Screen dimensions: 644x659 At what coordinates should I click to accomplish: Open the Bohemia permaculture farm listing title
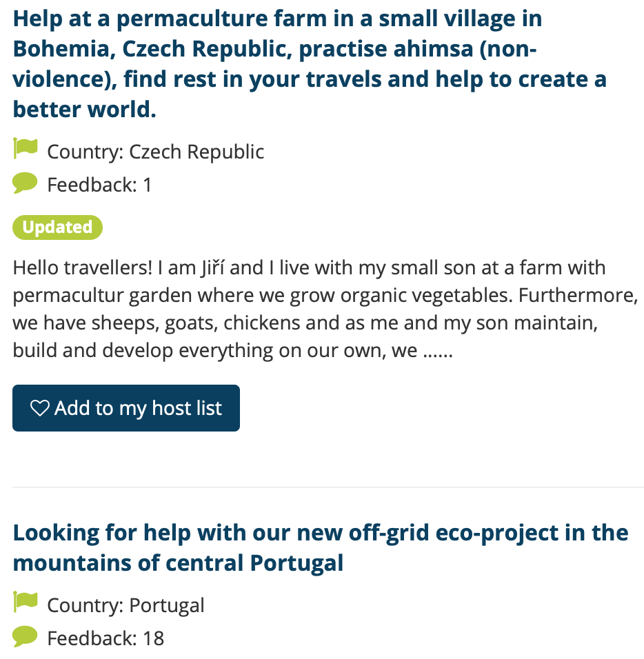[309, 63]
